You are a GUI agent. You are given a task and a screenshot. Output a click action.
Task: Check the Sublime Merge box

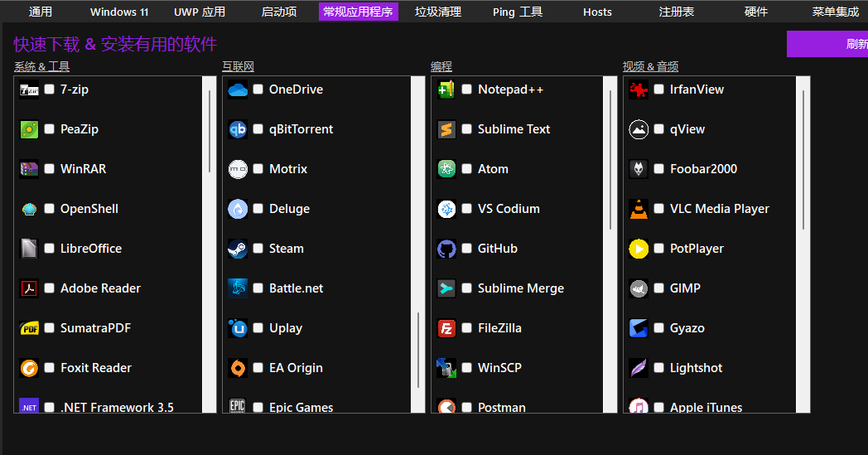coord(466,288)
